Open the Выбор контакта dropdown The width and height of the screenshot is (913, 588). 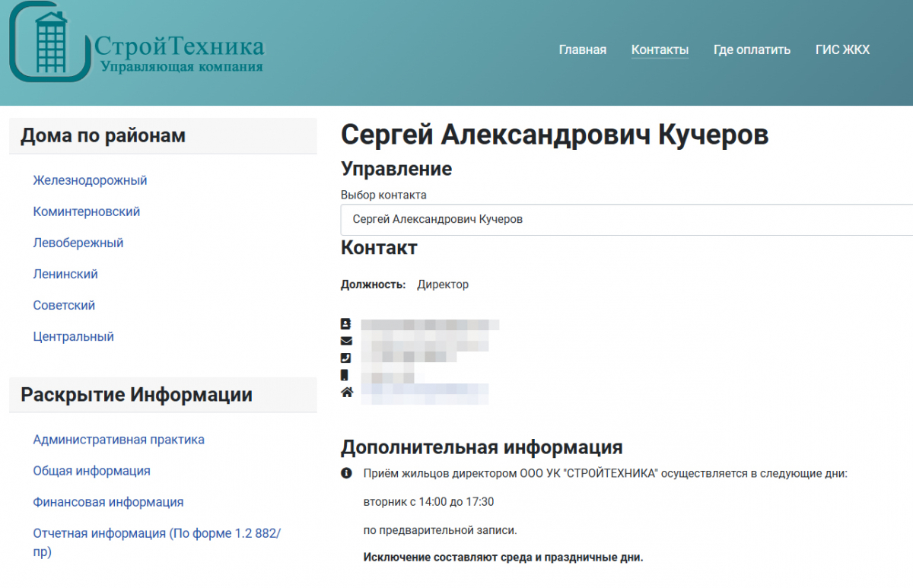(x=625, y=219)
